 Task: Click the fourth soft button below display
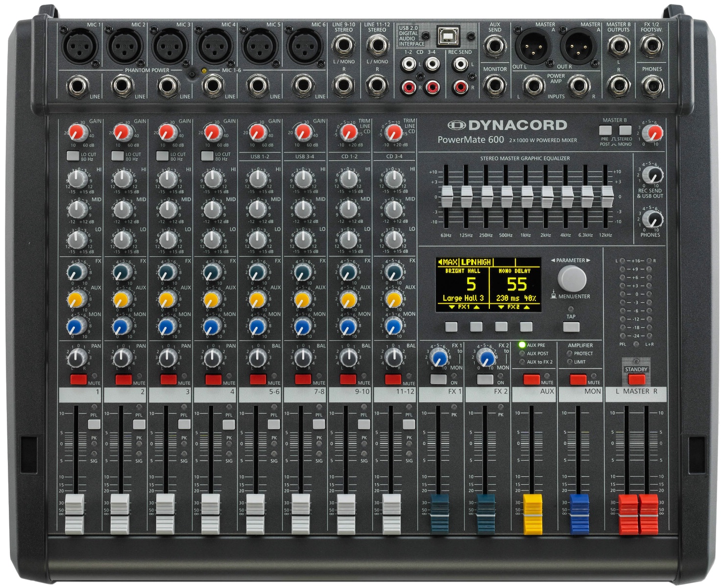[x=526, y=326]
